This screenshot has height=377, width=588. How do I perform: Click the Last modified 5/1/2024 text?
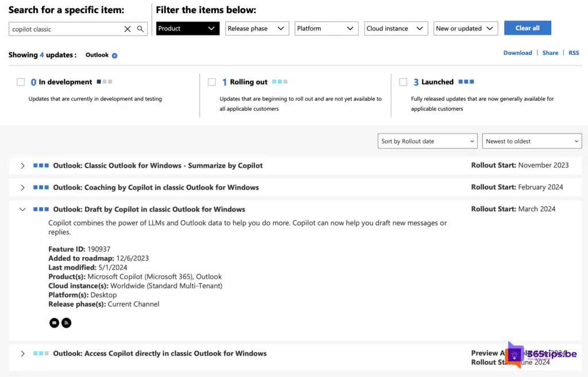[x=88, y=267]
